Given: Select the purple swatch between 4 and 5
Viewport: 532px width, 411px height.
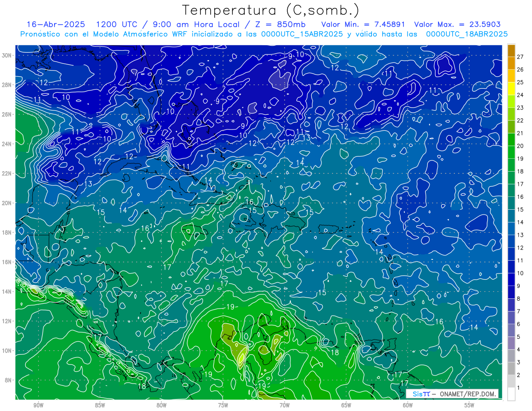Looking at the screenshot, I should [511, 343].
